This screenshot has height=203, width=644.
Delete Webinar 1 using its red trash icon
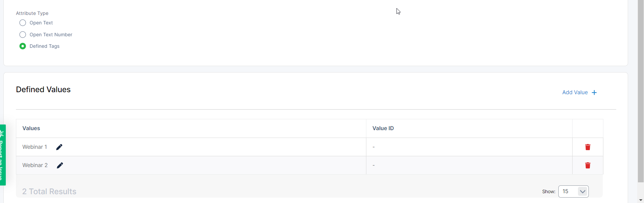[587, 147]
